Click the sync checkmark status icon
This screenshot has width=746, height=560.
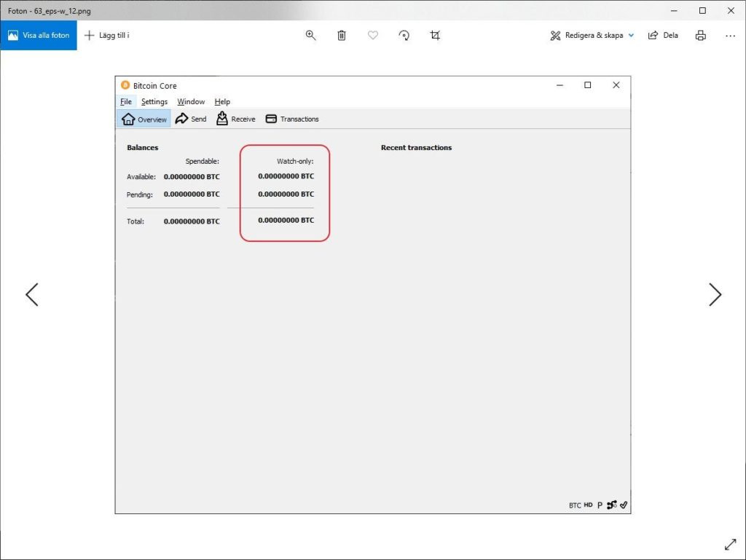point(624,505)
